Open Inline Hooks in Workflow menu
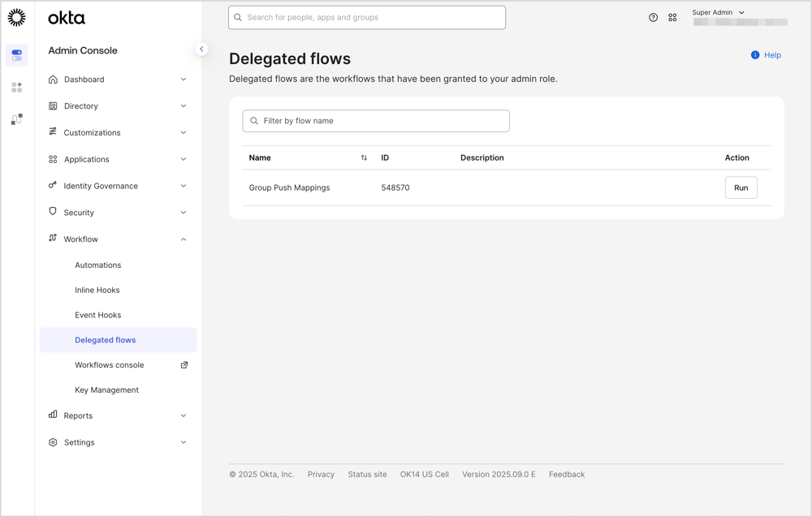Image resolution: width=812 pixels, height=517 pixels. pos(97,291)
